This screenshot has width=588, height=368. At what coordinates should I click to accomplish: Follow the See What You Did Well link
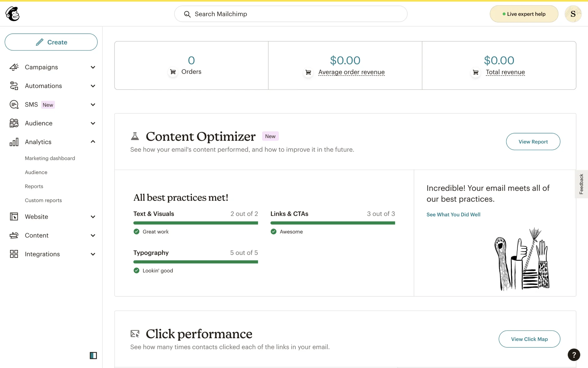(x=453, y=215)
